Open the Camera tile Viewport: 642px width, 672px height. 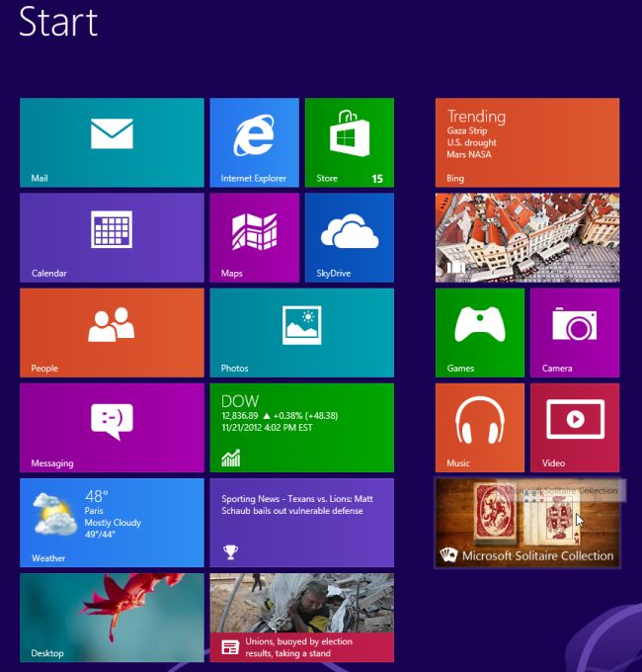[575, 333]
